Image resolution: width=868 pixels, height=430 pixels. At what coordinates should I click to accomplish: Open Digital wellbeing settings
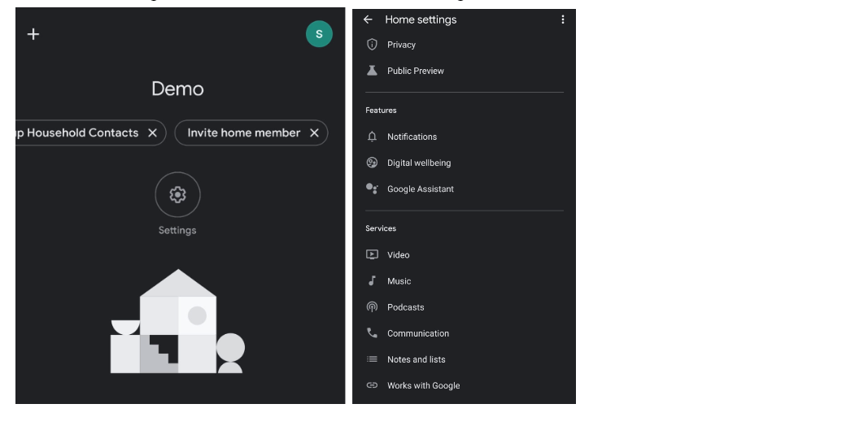(464, 163)
